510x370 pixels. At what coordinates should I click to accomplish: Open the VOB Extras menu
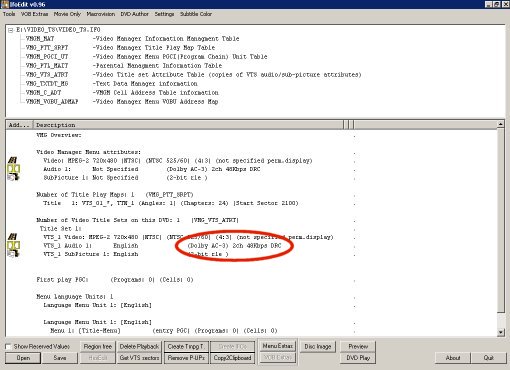pos(34,14)
